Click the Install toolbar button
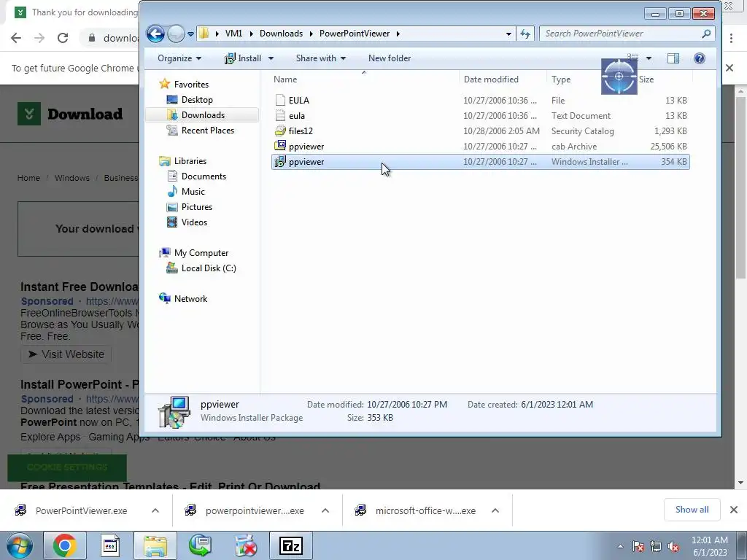Screen dimensions: 747x560 point(242,58)
